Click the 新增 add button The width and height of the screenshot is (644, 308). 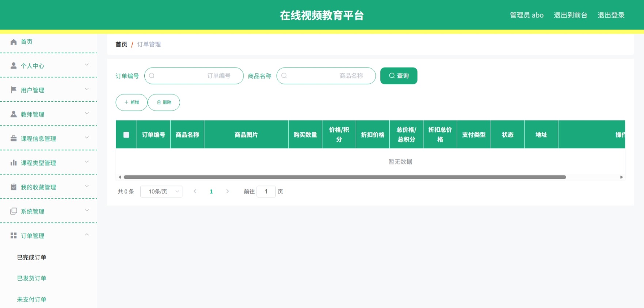pos(132,103)
